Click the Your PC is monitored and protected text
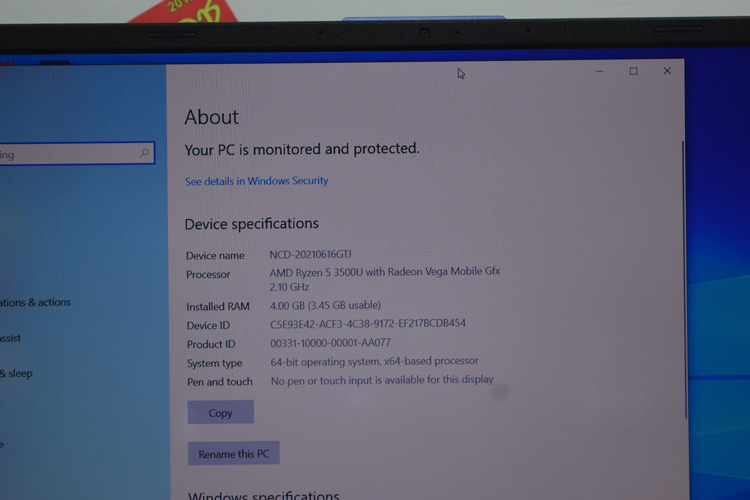This screenshot has width=750, height=500. [302, 150]
